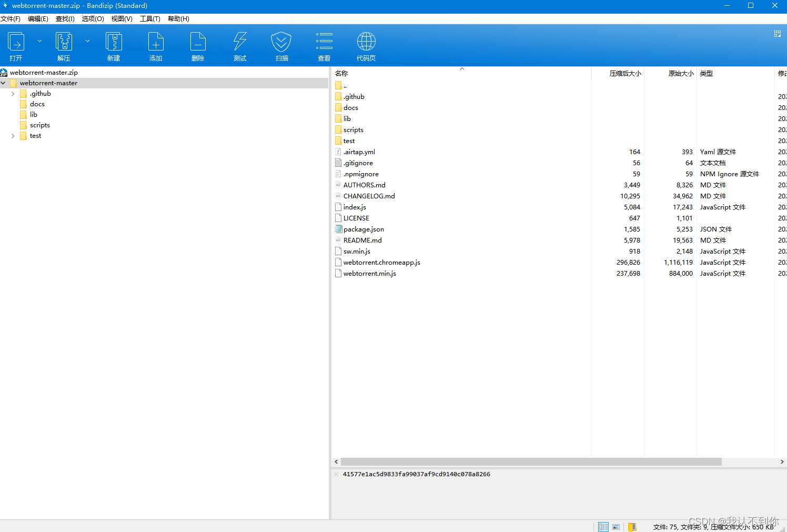Screen dimensions: 787x532
Task: Open the 工具(T) menu
Action: pos(150,19)
